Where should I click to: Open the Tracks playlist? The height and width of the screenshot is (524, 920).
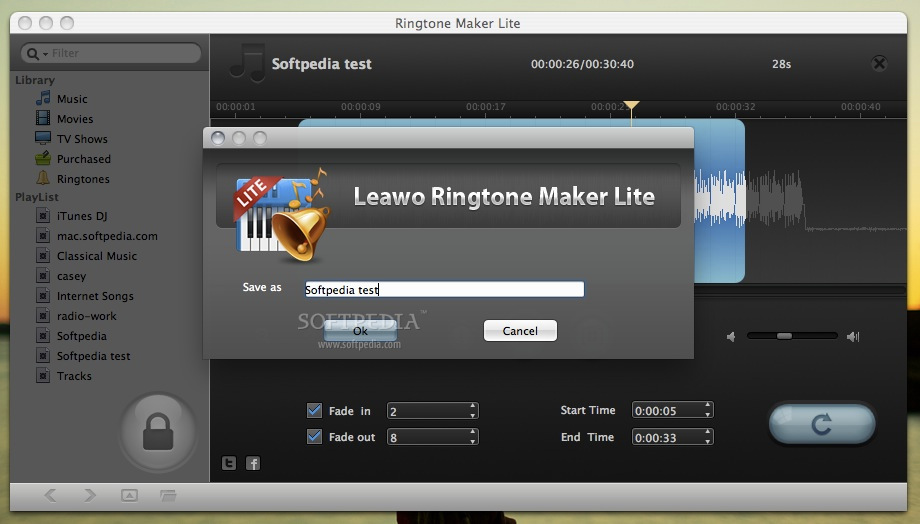[x=74, y=376]
